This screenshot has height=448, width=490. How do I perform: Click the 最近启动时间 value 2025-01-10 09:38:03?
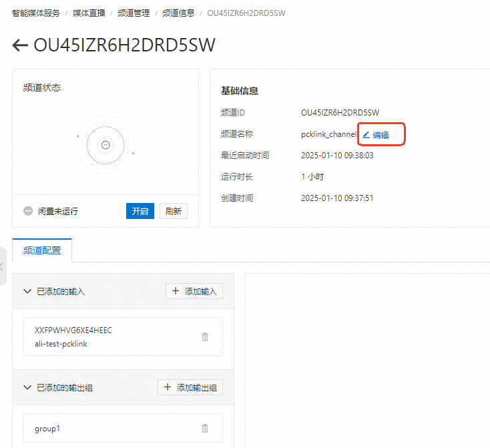click(337, 156)
